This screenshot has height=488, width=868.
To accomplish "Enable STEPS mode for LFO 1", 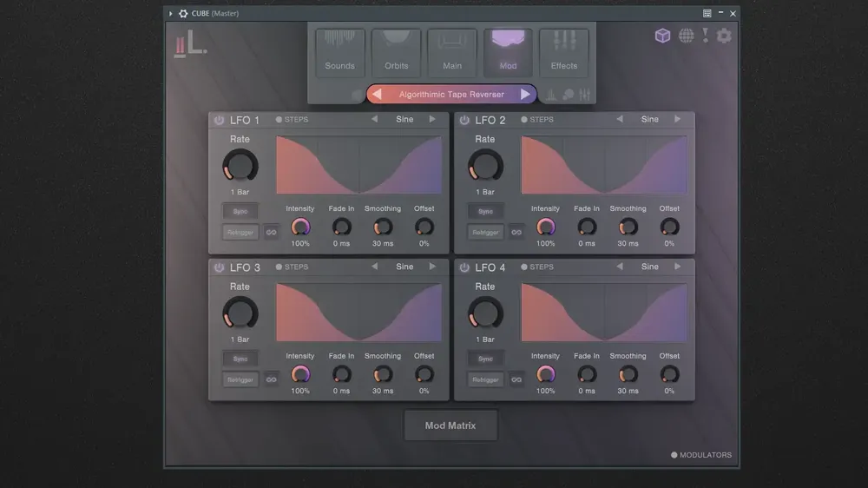I will pyautogui.click(x=292, y=119).
